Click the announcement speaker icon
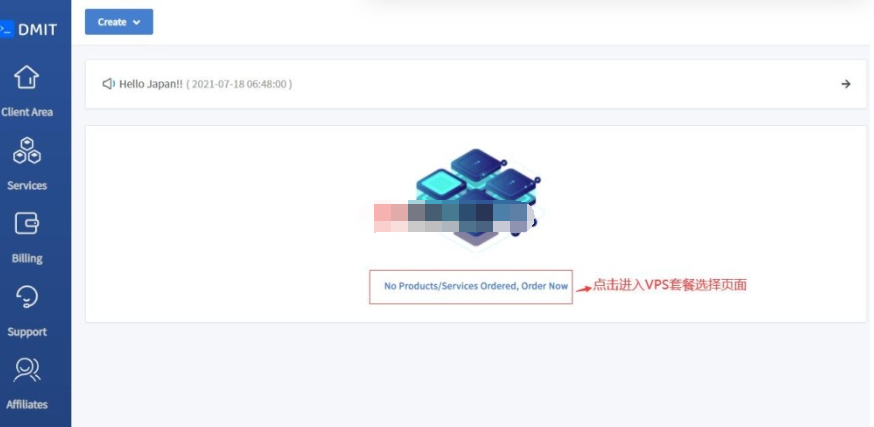The height and width of the screenshot is (427, 874). (x=108, y=84)
